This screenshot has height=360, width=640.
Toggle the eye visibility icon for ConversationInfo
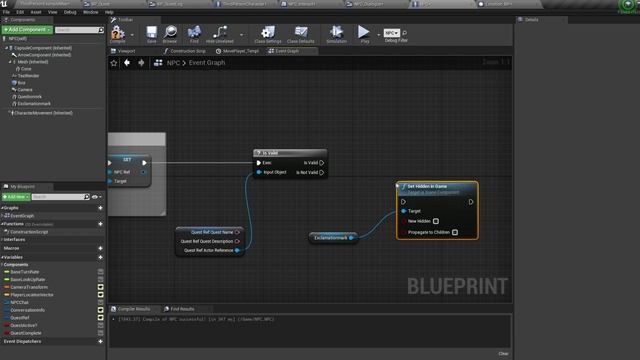tap(100, 310)
